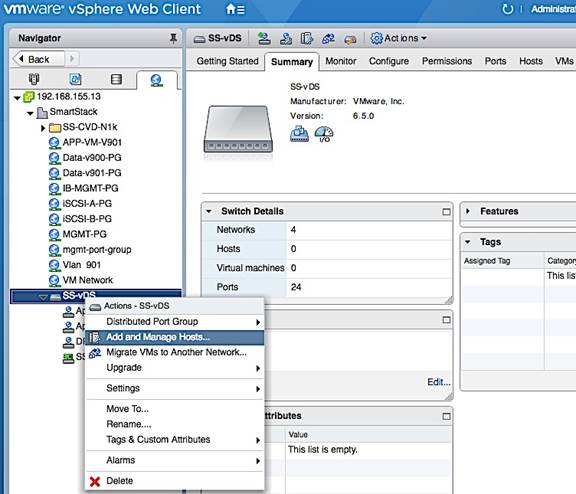The width and height of the screenshot is (576, 494).
Task: Click the vCenter 192.168.155.13 icon
Action: point(29,97)
